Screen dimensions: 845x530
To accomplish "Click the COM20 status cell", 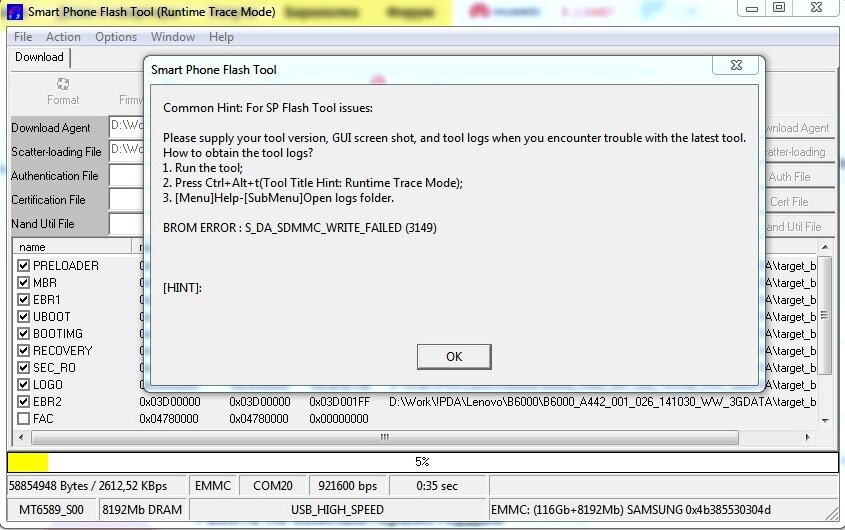I will [x=273, y=486].
